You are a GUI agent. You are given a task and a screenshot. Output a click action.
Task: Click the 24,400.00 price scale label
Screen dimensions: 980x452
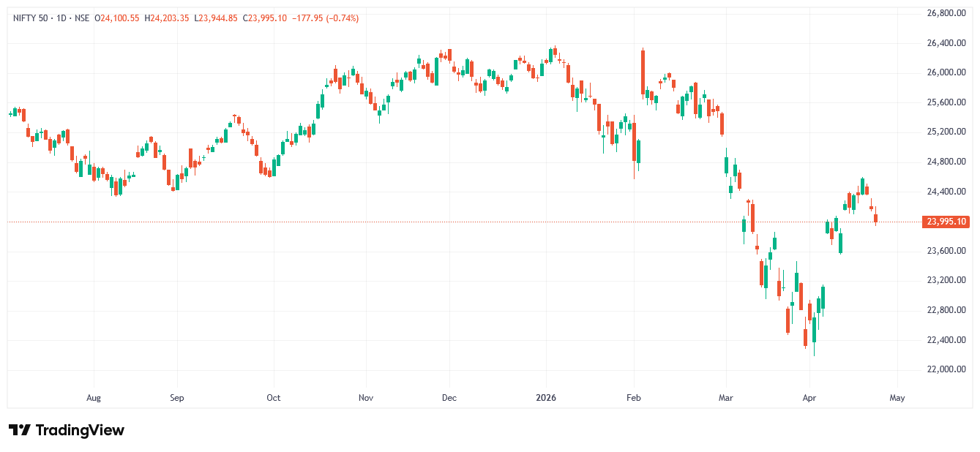coord(946,192)
